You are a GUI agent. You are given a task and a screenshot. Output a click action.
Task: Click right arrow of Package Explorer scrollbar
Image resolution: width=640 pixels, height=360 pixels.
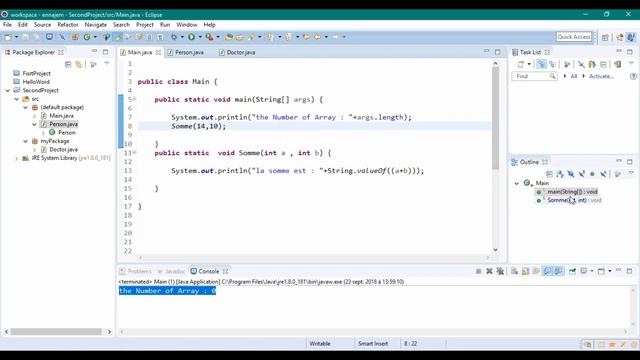(x=109, y=332)
